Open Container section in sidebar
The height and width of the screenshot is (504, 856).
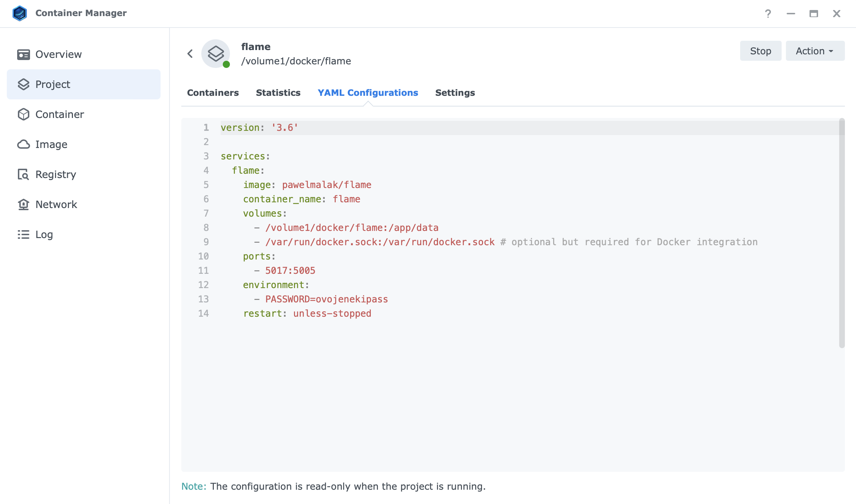pos(84,114)
